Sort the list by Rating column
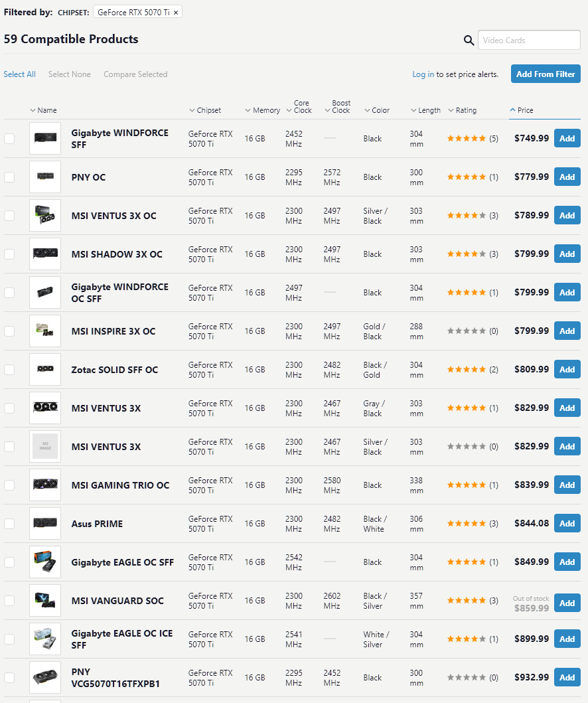This screenshot has height=703, width=588. point(463,110)
